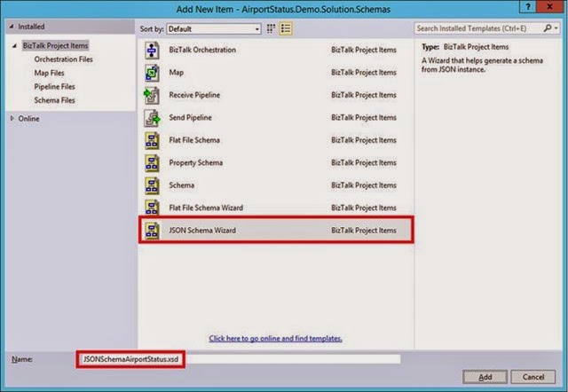Expand the Online section

12,118
